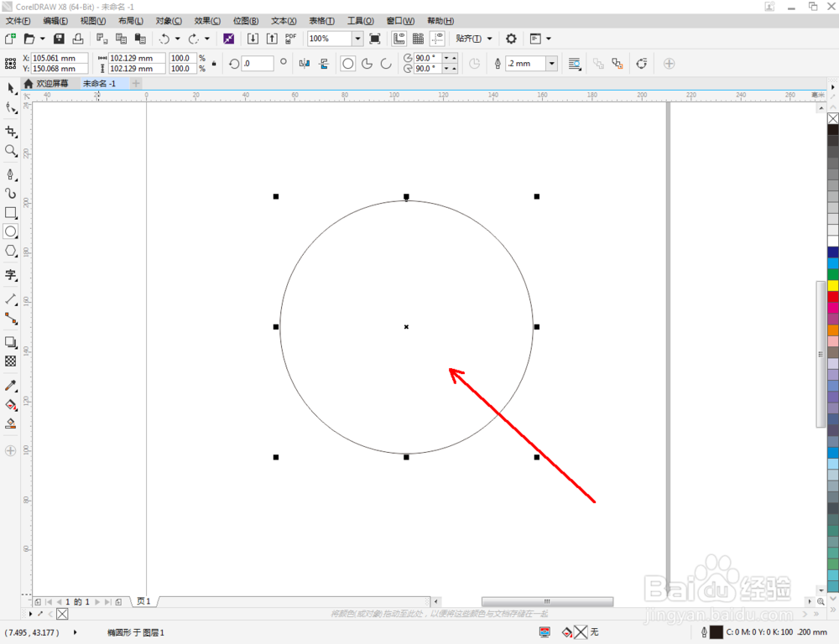Screen dimensions: 839x644
Task: Add new document with plus tab
Action: tap(136, 84)
